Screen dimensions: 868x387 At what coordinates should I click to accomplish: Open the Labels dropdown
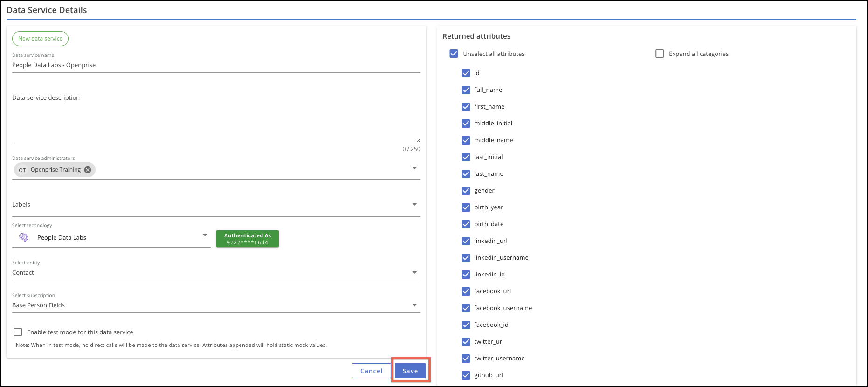pos(216,205)
